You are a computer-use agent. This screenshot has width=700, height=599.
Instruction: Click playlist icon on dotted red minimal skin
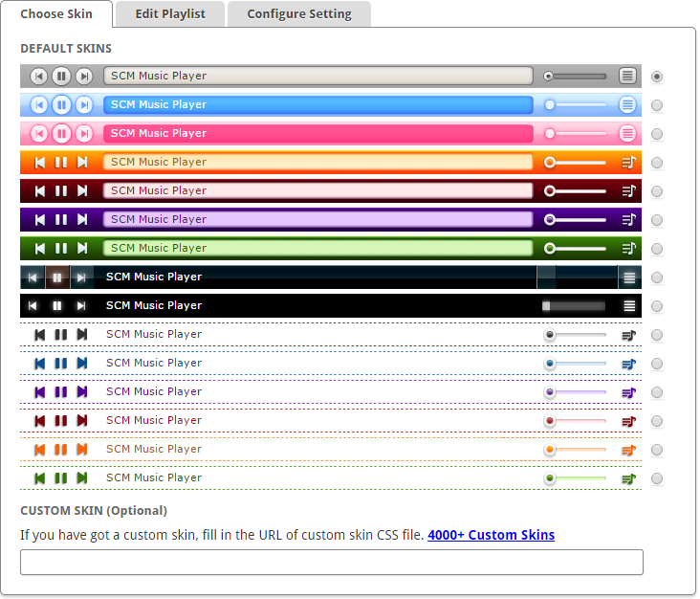(628, 421)
